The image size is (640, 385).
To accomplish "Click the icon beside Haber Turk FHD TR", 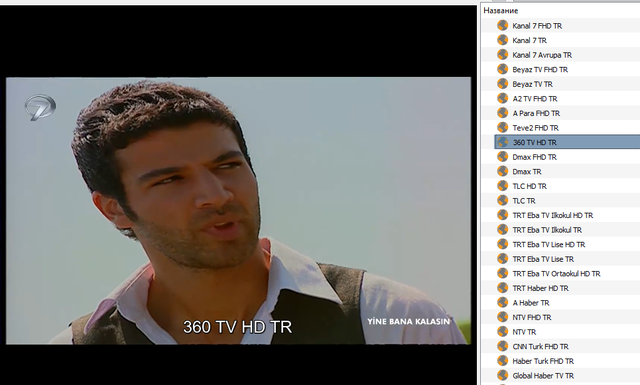I will 502,361.
